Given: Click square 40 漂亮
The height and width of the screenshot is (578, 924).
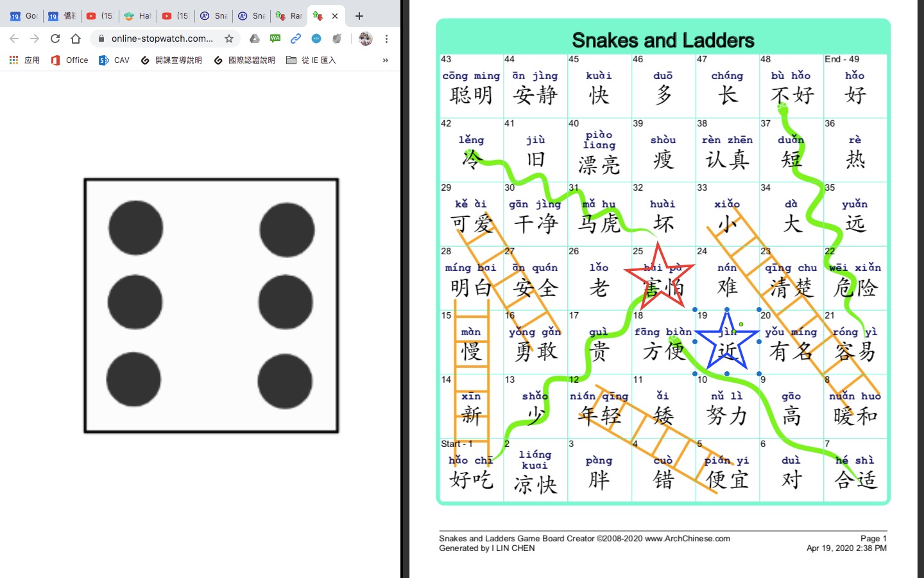Looking at the screenshot, I should (x=599, y=150).
